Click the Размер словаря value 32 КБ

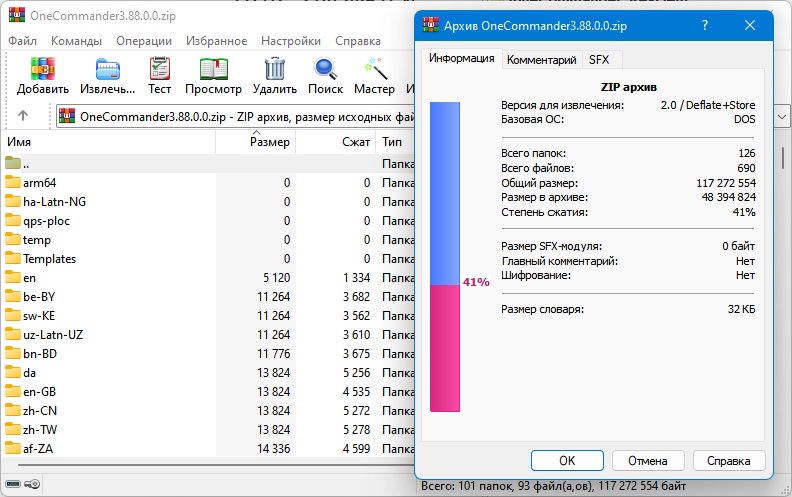click(x=741, y=309)
